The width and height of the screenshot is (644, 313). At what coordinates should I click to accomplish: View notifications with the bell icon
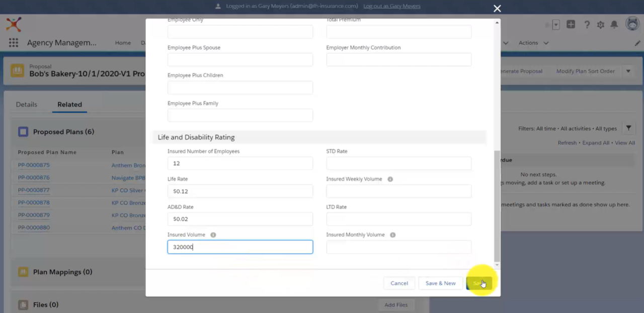614,24
